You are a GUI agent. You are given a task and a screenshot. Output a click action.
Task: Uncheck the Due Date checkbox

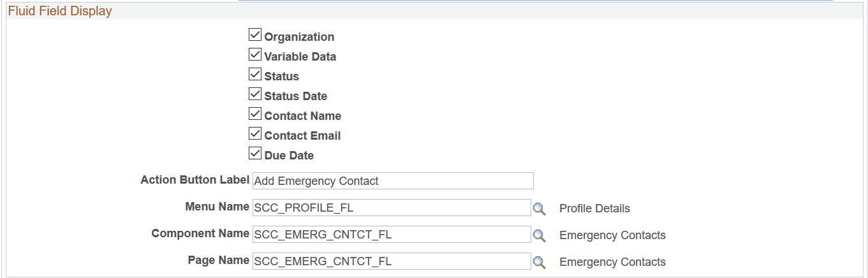click(x=255, y=154)
